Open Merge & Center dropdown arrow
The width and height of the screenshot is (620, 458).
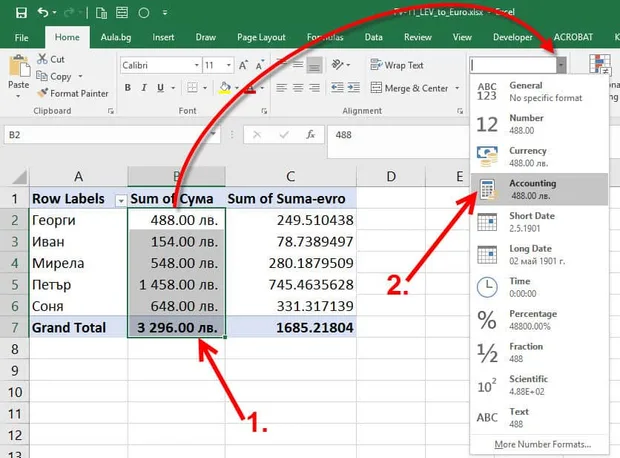pyautogui.click(x=457, y=88)
